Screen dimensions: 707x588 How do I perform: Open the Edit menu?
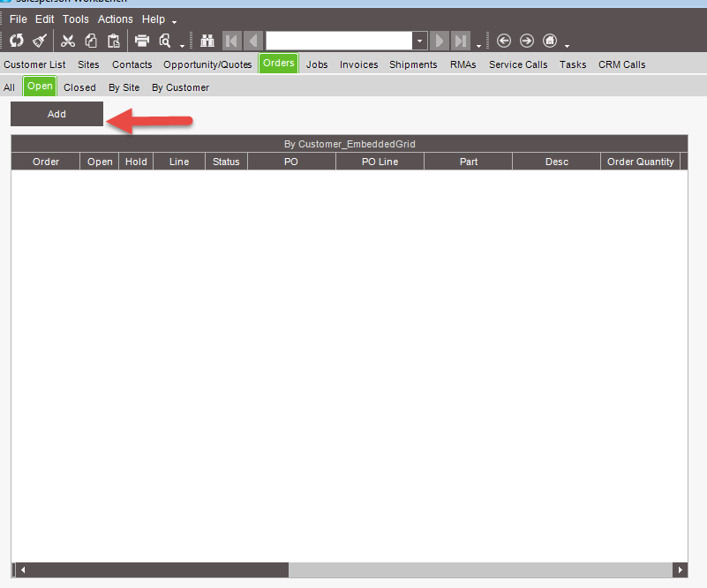(x=45, y=19)
